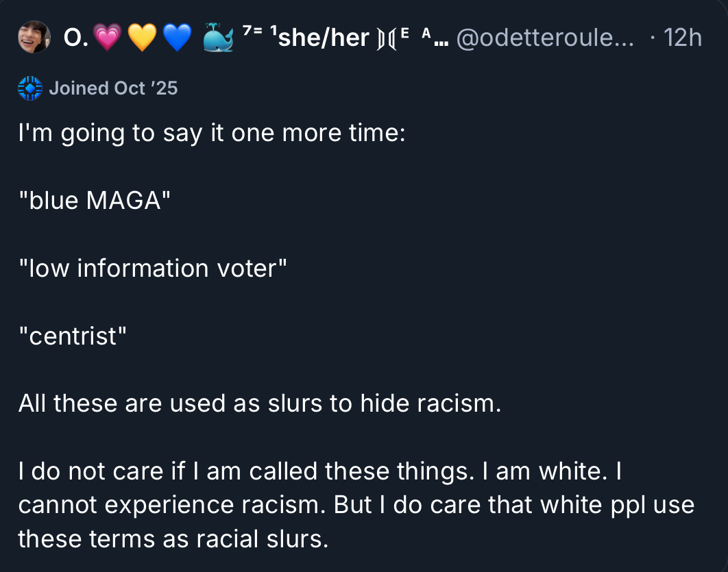Viewport: 728px width, 572px height.
Task: Click the blue badge icon beside Joined
Action: [x=29, y=88]
